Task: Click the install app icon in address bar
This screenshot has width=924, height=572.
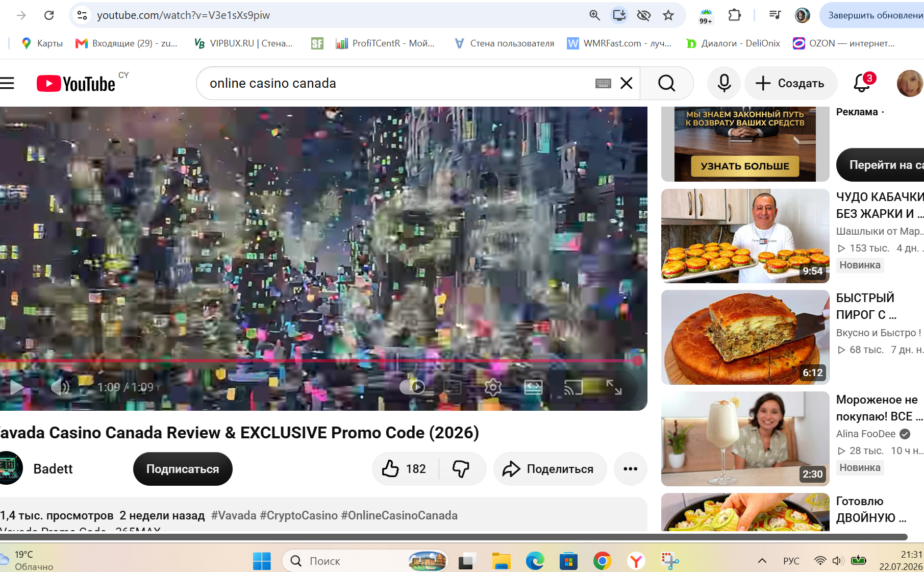Action: tap(619, 15)
